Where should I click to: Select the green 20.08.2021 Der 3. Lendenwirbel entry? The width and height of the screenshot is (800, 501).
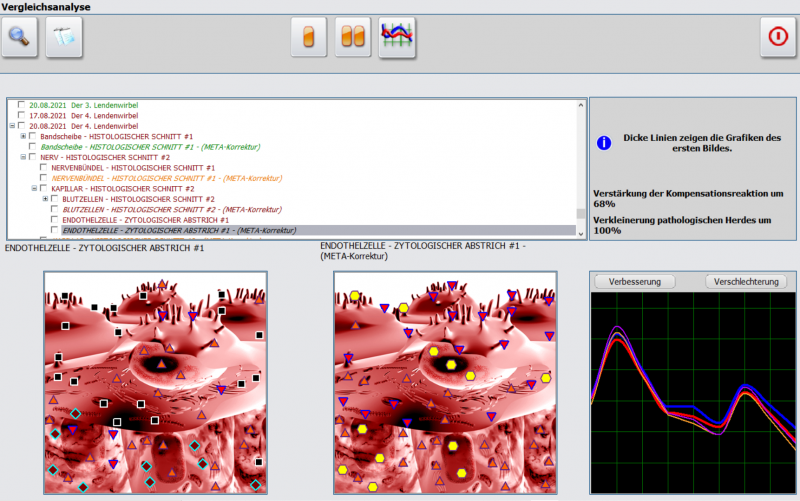(x=83, y=105)
